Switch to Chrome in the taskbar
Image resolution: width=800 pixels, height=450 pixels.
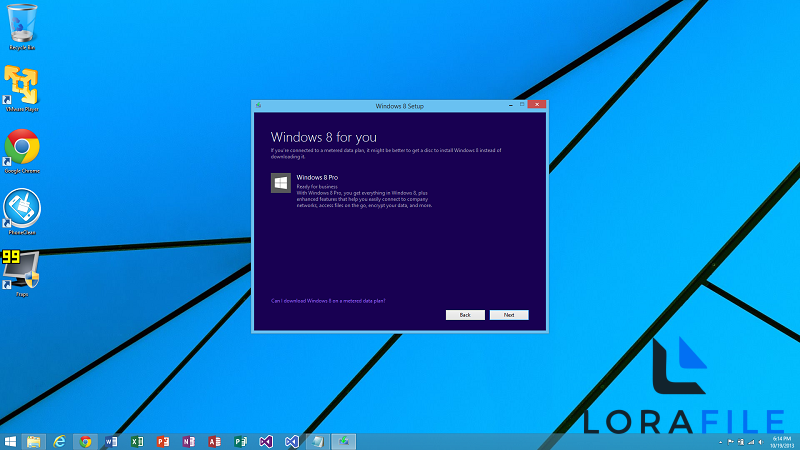click(85, 441)
